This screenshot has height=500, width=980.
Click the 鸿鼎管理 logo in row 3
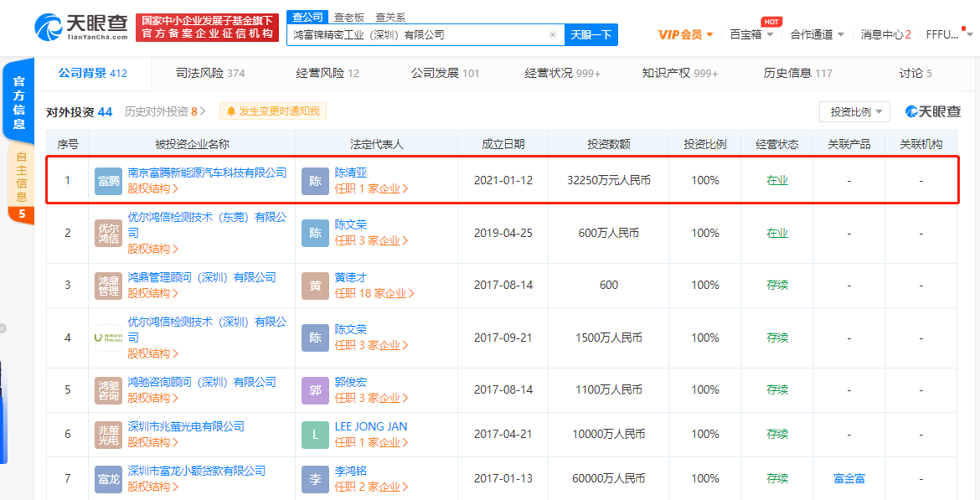click(108, 285)
